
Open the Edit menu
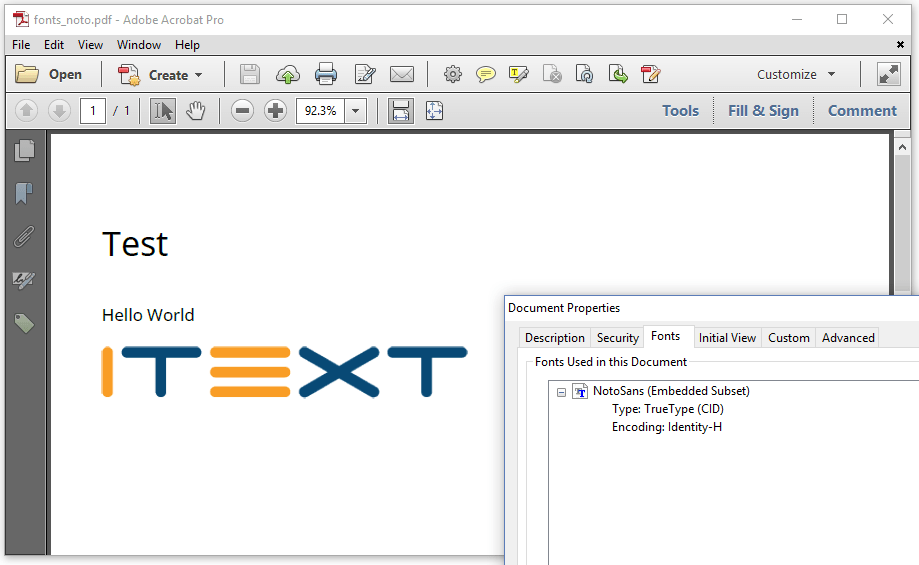pos(54,45)
